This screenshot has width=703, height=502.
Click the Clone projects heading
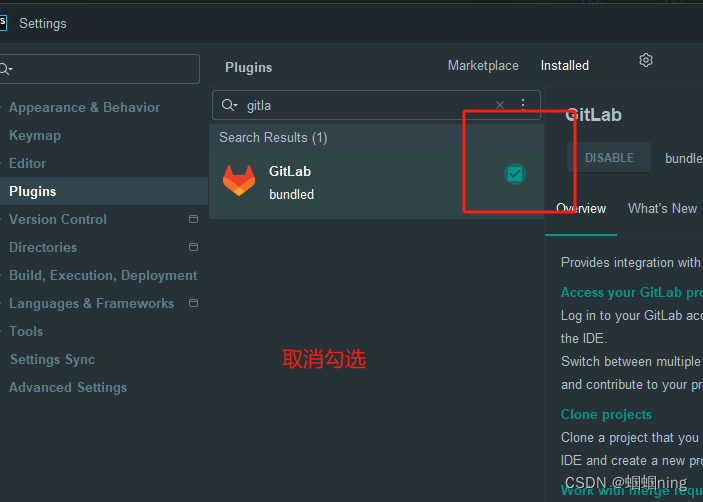pos(606,415)
